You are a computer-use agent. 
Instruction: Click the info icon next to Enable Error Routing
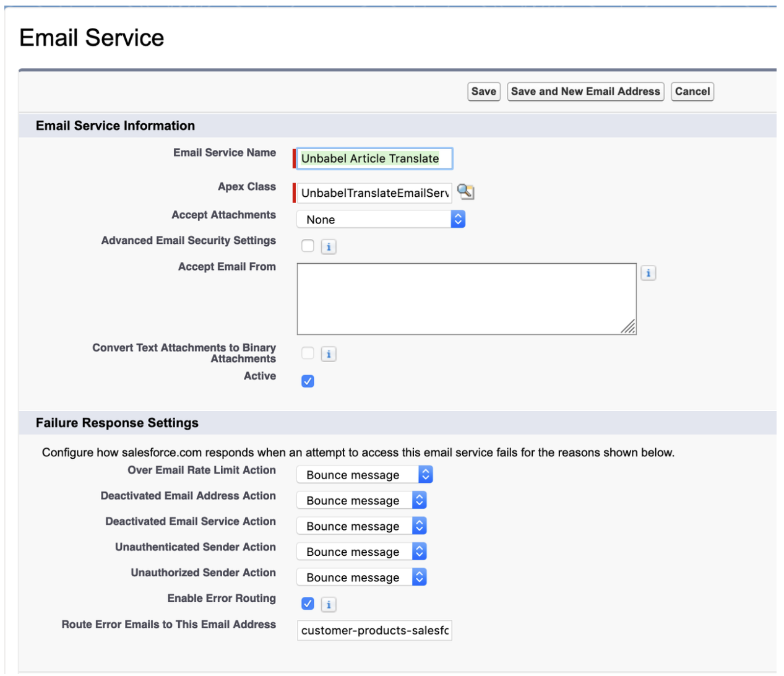click(x=329, y=604)
